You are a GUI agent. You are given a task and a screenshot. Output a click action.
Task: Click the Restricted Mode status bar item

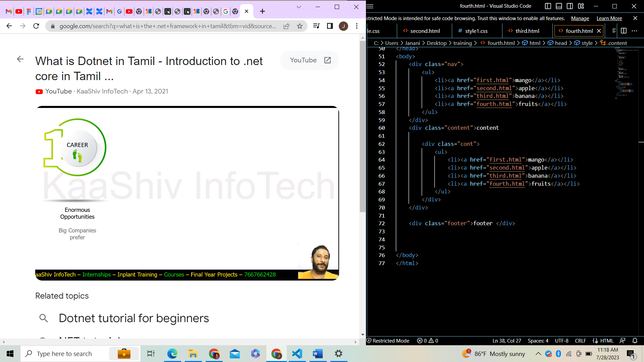[388, 341]
